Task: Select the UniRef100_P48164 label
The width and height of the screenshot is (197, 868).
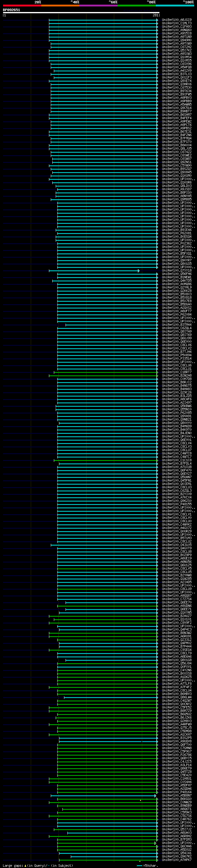Action: pos(177,792)
